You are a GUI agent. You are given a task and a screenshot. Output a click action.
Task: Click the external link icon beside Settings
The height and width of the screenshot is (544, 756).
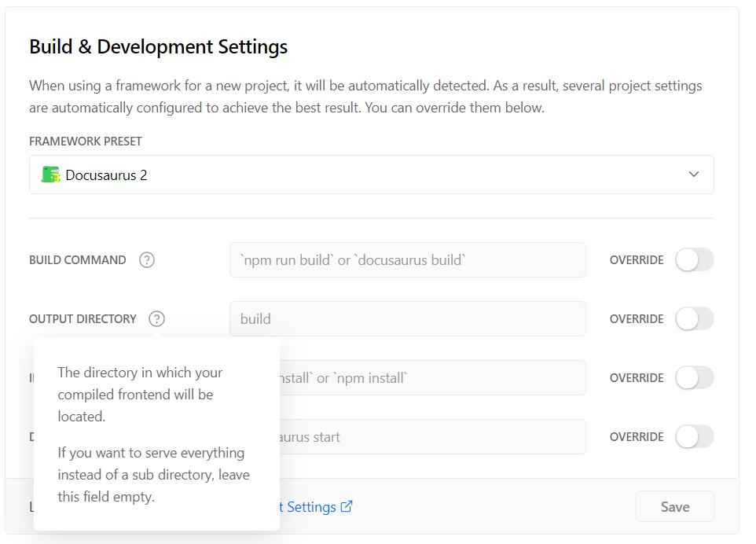pos(347,506)
